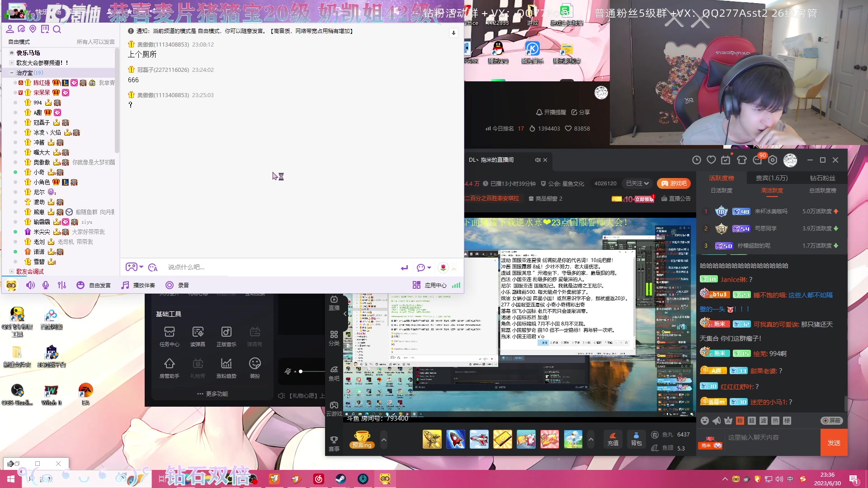Open 已关注 followed dropdown in Douyu

(637, 183)
